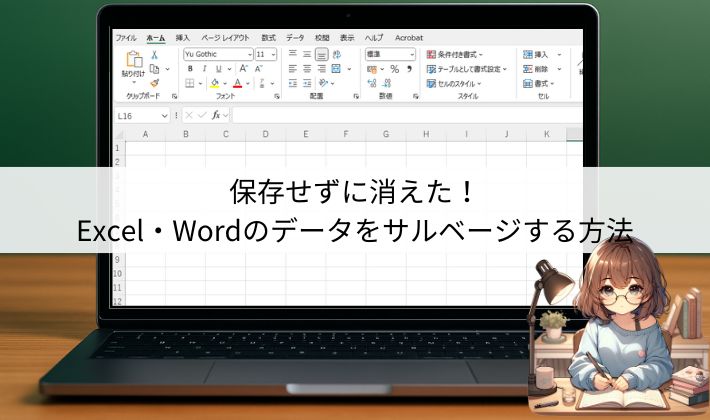
Task: Expand the paste options arrow below 貼り付け
Action: click(x=134, y=82)
